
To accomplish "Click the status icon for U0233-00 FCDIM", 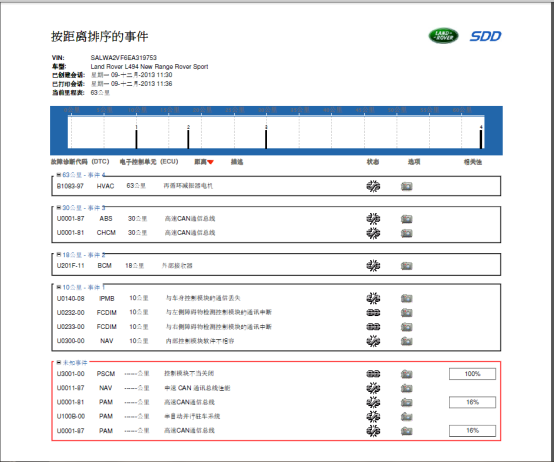I will 373,327.
